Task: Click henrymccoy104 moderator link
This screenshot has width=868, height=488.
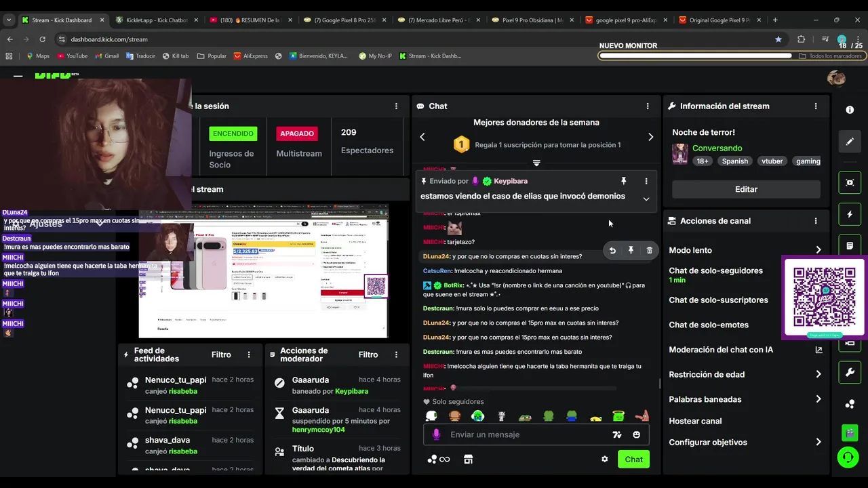Action: coord(318,430)
